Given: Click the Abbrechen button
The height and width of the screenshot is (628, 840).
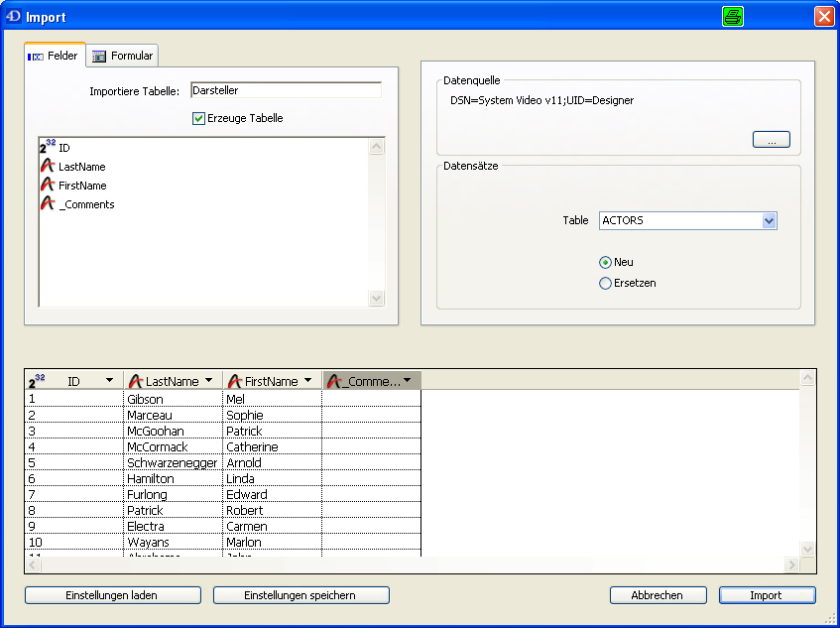Looking at the screenshot, I should coord(658,595).
